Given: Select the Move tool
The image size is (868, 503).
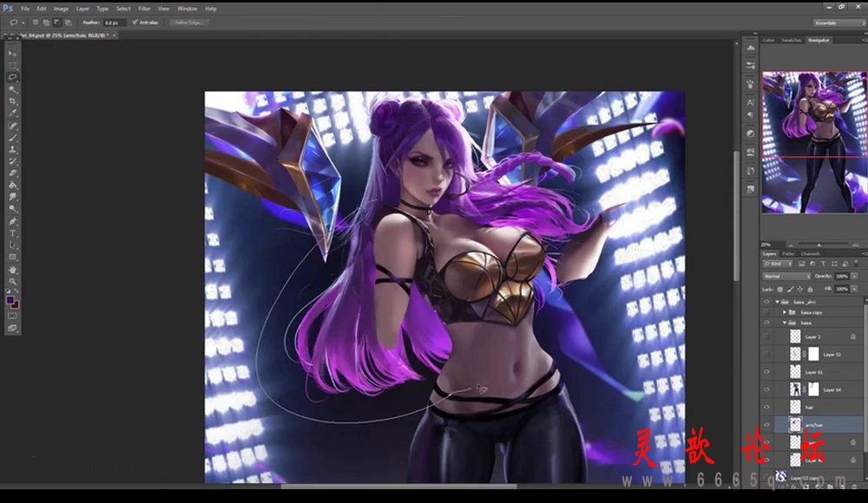Looking at the screenshot, I should click(12, 54).
